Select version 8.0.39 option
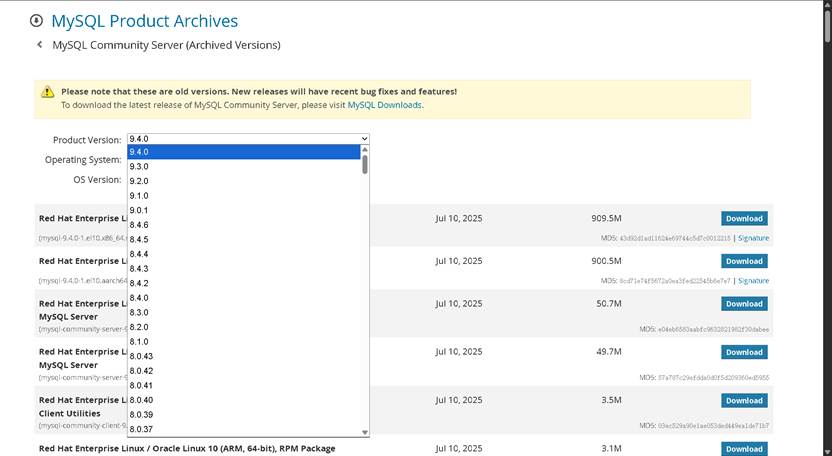The height and width of the screenshot is (456, 832). [x=244, y=415]
